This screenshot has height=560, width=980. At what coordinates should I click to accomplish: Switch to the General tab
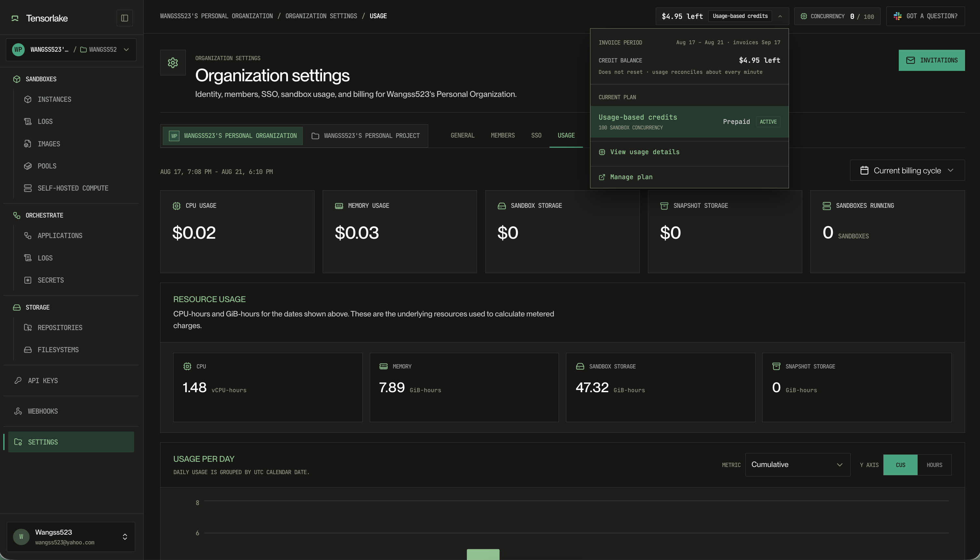coord(462,135)
